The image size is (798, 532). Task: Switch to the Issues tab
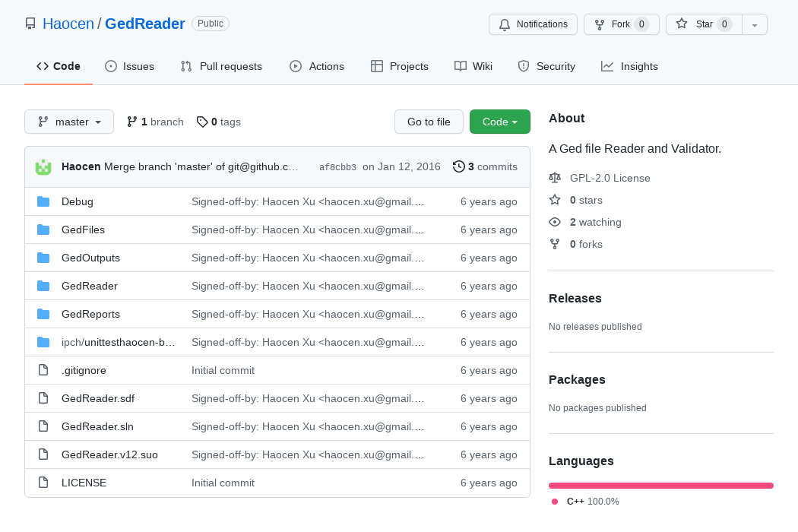tap(129, 66)
